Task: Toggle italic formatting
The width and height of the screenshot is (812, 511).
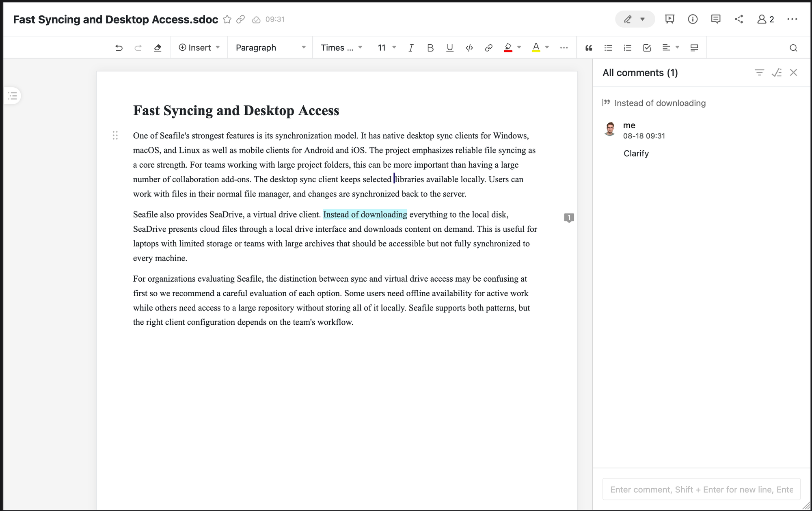Action: click(411, 48)
